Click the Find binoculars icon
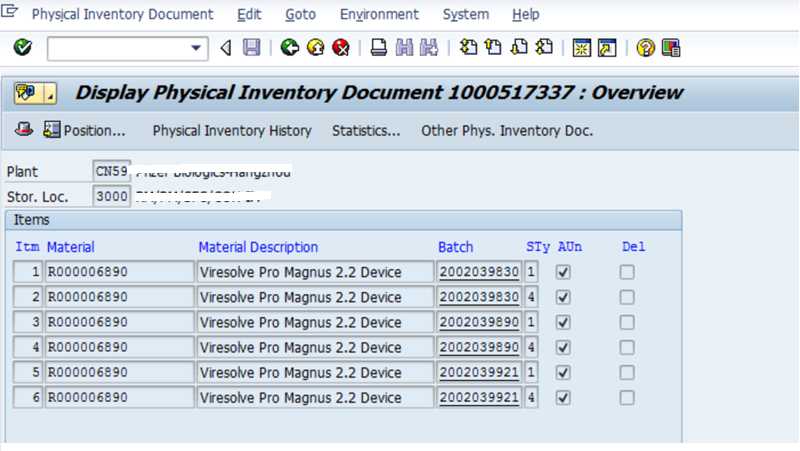This screenshot has width=800, height=451. (404, 48)
